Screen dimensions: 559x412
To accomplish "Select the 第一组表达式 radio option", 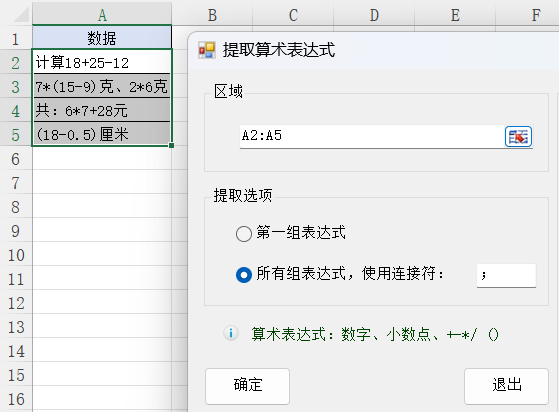I will 244,234.
